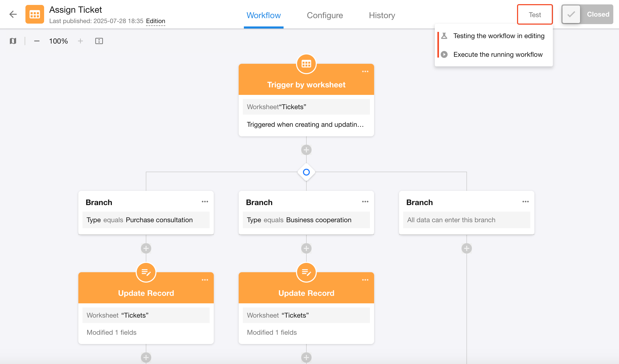The height and width of the screenshot is (364, 619).
Task: Click the branch gateway diamond node
Action: pos(306,172)
